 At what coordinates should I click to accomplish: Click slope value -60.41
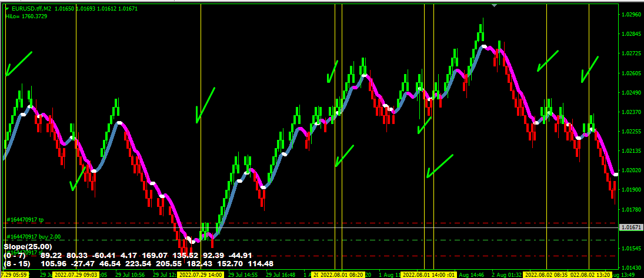104,256
